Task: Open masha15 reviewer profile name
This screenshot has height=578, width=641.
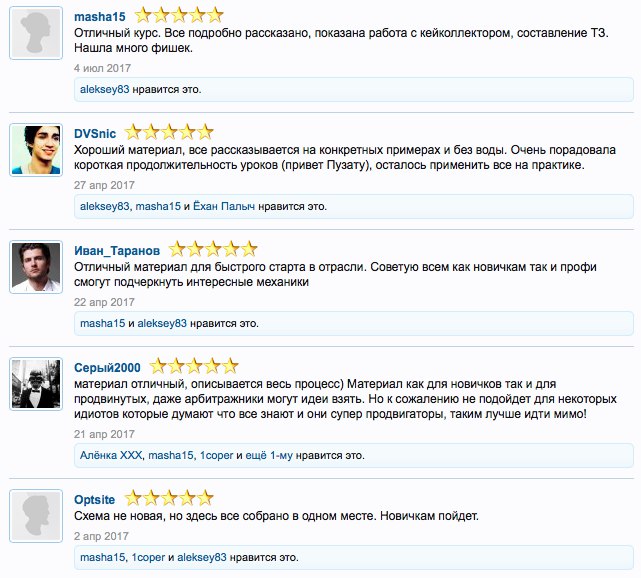Action: click(x=100, y=16)
